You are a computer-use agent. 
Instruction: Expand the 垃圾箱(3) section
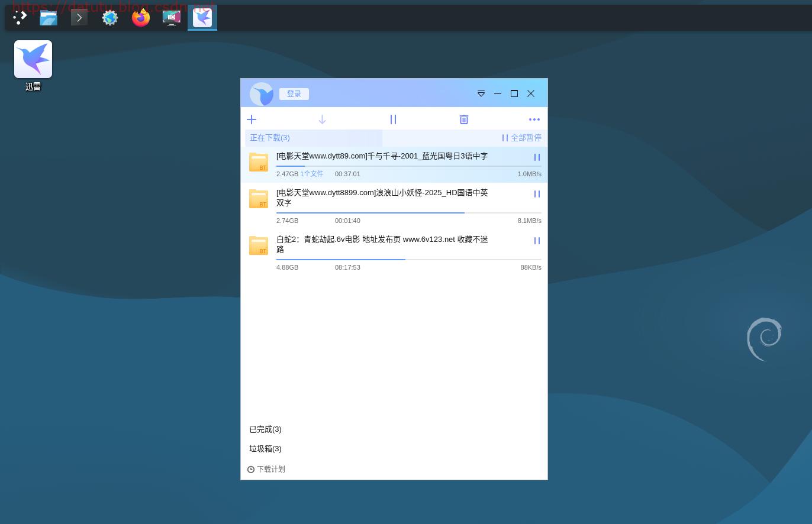[265, 449]
